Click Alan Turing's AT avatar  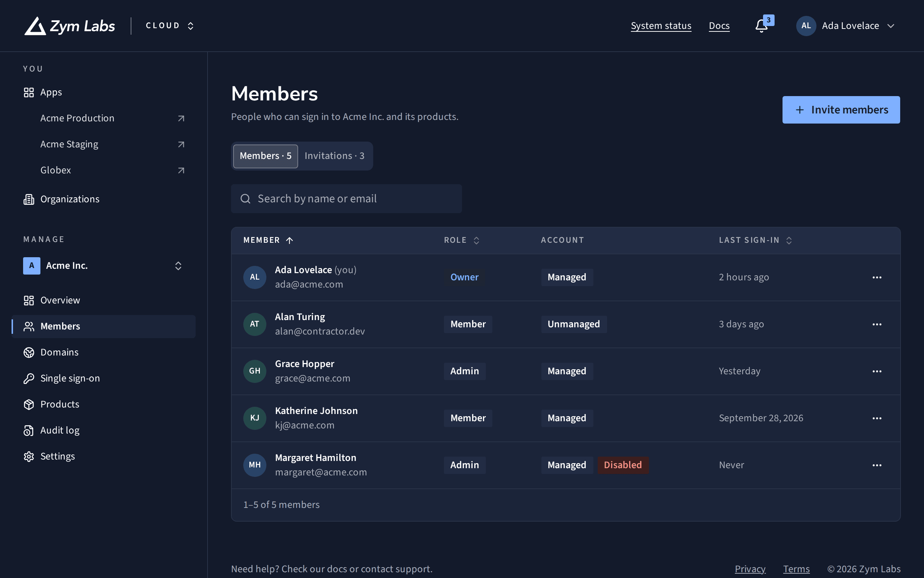255,324
